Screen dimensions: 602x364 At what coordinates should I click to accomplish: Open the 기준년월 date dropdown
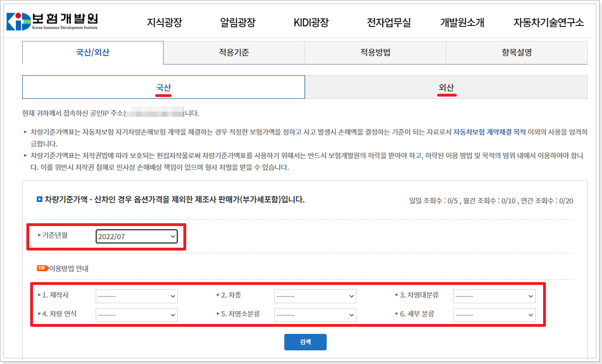pos(136,236)
